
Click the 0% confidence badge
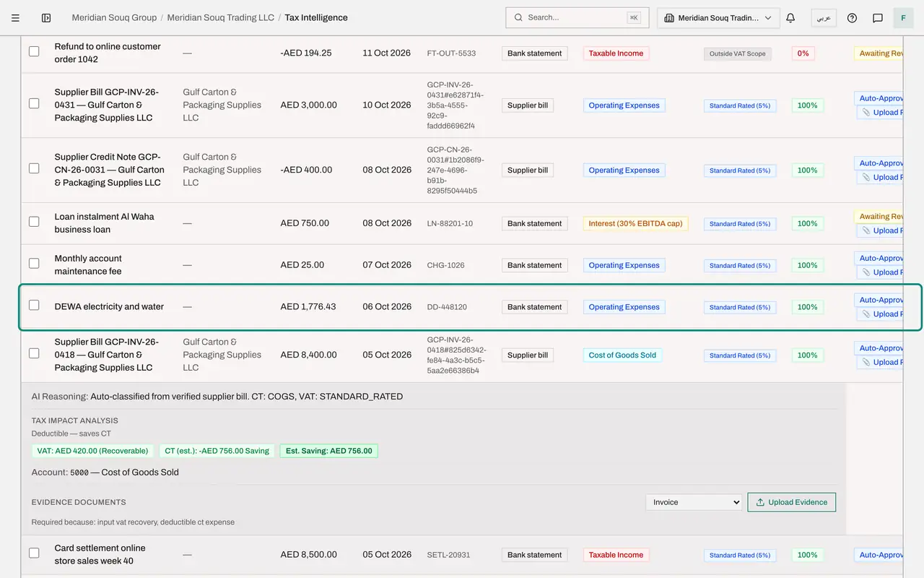click(x=803, y=53)
